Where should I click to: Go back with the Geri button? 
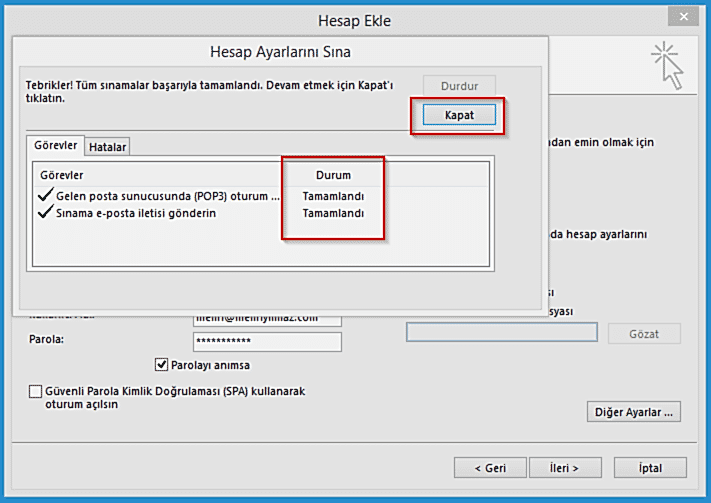pyautogui.click(x=490, y=468)
